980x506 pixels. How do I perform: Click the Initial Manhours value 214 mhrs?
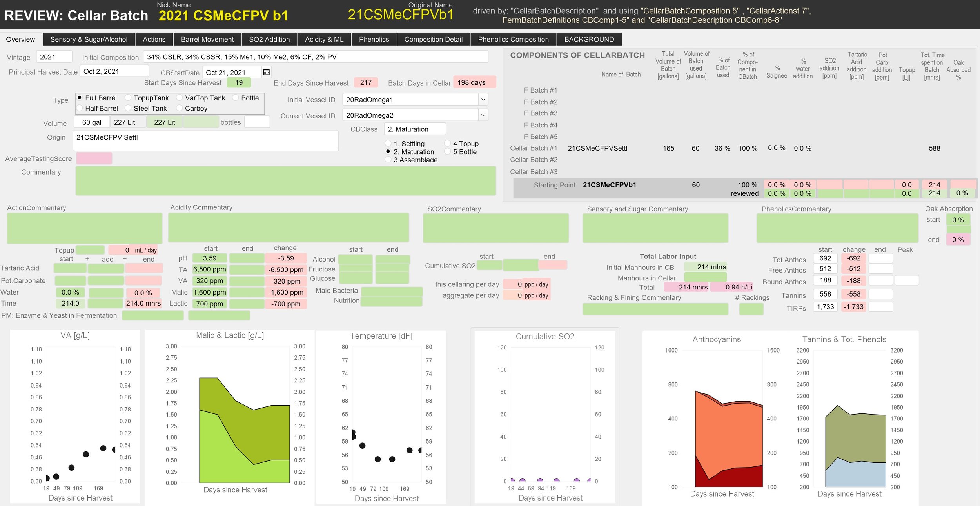pos(706,267)
